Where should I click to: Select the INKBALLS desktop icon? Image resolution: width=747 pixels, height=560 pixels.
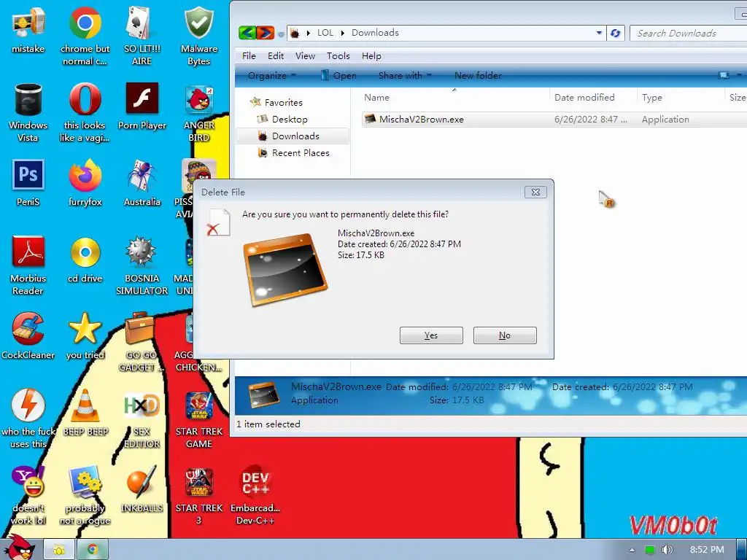[x=142, y=489]
